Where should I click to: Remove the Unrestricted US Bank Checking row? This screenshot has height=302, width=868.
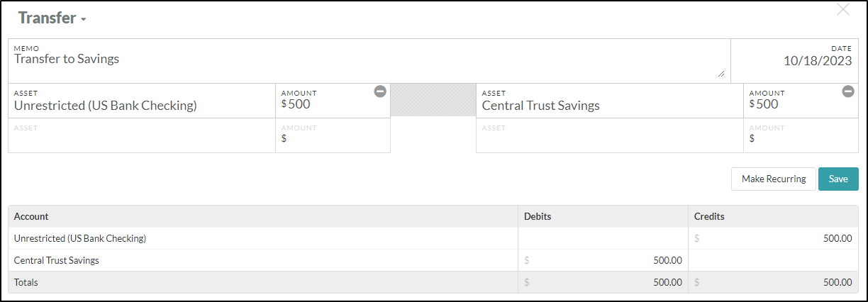(x=380, y=91)
